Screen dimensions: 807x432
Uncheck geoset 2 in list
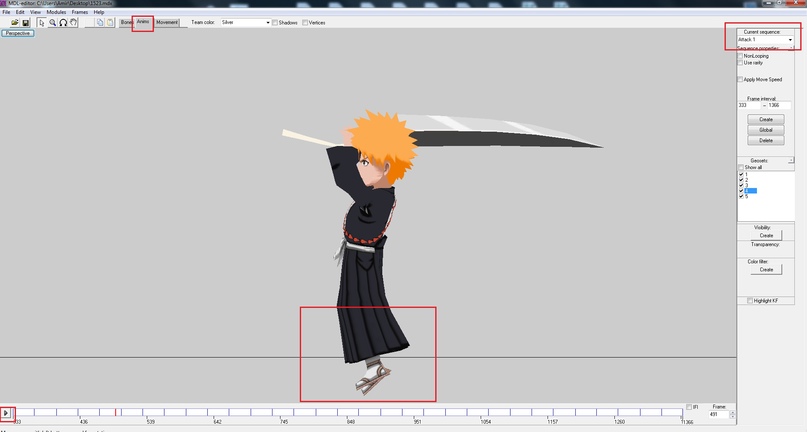pos(741,180)
